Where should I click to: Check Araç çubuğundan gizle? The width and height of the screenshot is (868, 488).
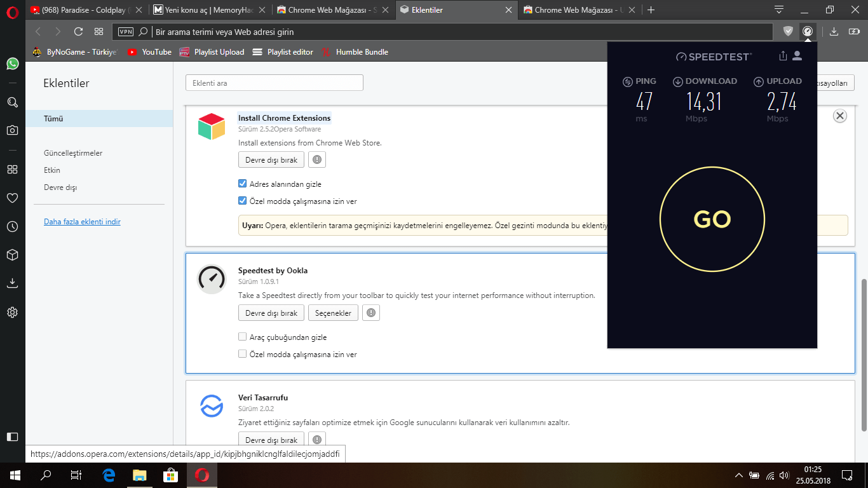[242, 337]
